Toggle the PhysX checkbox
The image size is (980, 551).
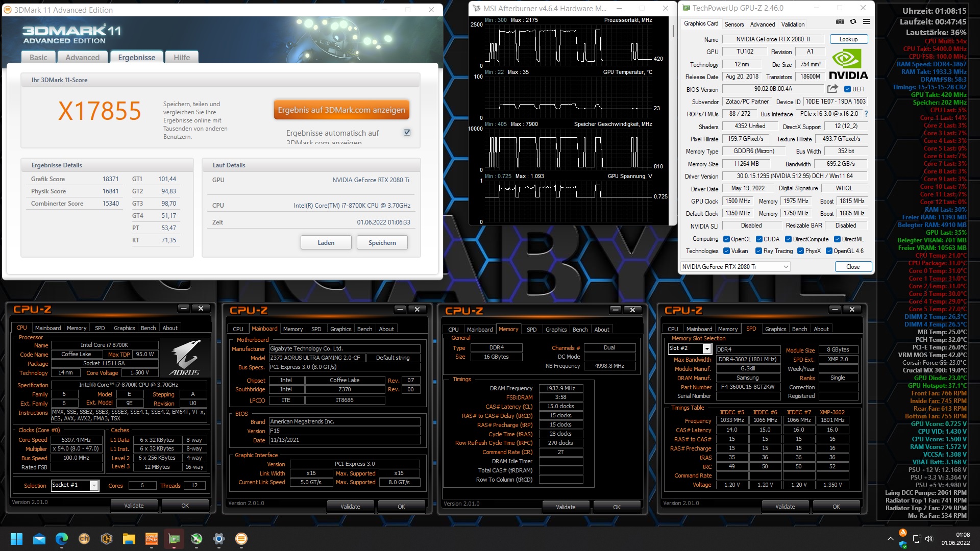pyautogui.click(x=800, y=251)
